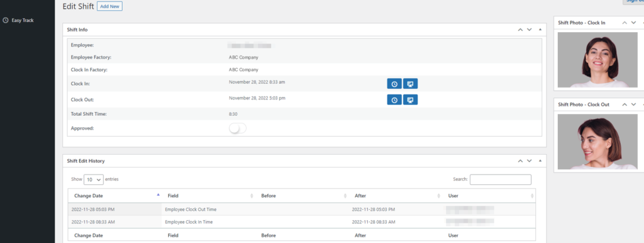
Task: Click the Total Shift Time value 8:30
Action: (x=233, y=114)
